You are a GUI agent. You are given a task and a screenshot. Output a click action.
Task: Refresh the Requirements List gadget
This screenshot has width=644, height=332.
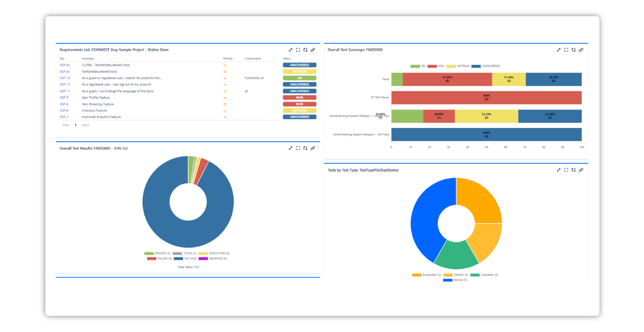pyautogui.click(x=305, y=50)
